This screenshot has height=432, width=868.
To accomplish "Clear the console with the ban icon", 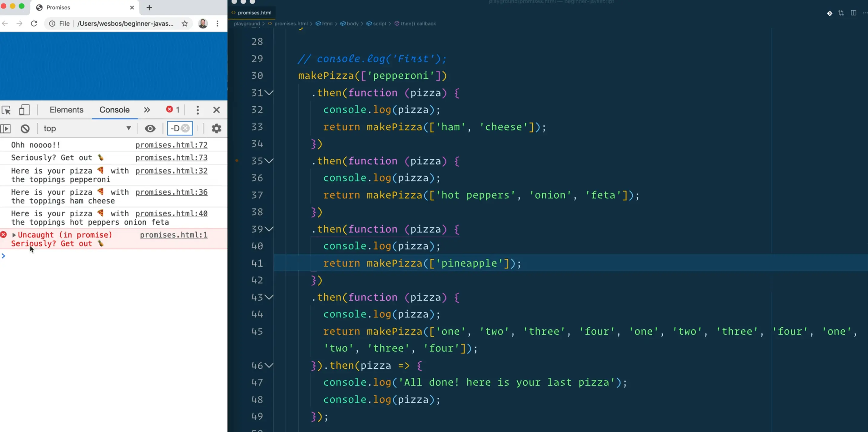I will (x=25, y=128).
